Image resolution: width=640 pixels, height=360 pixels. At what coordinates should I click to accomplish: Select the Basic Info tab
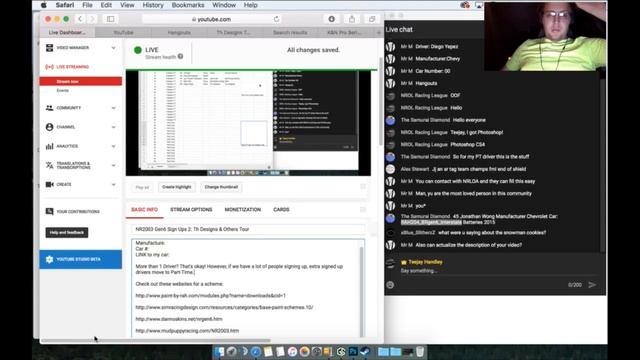coord(144,209)
